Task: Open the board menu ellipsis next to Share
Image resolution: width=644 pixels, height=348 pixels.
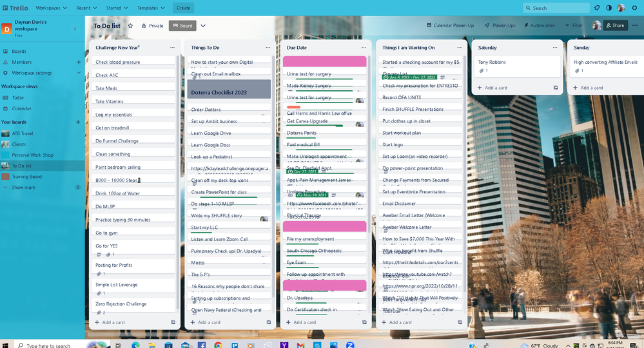Action: pyautogui.click(x=635, y=25)
